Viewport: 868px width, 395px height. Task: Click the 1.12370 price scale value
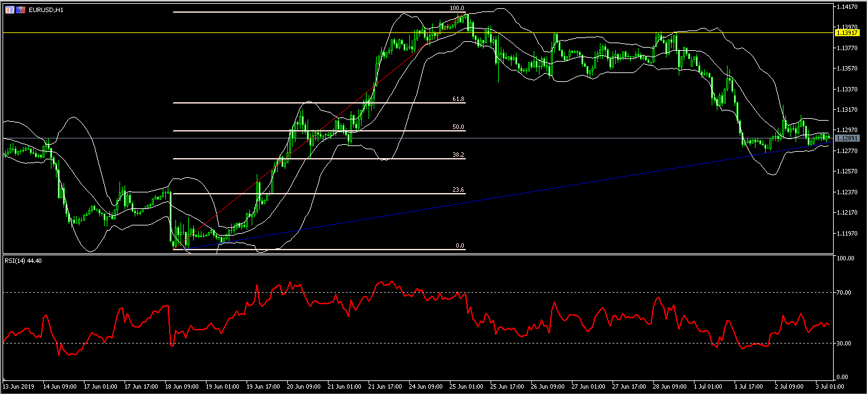(x=848, y=192)
